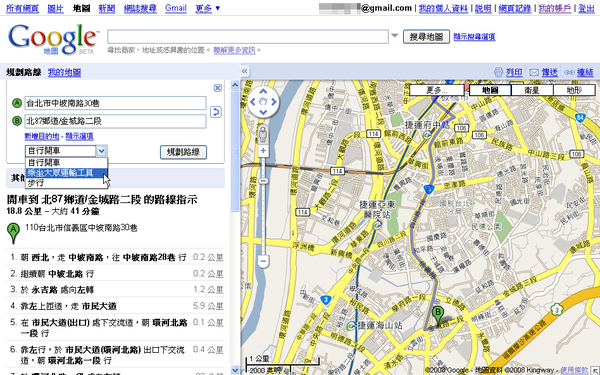600x375 pixels.
Task: Go to 所有網頁 in the top navigation
Action: [x=22, y=8]
